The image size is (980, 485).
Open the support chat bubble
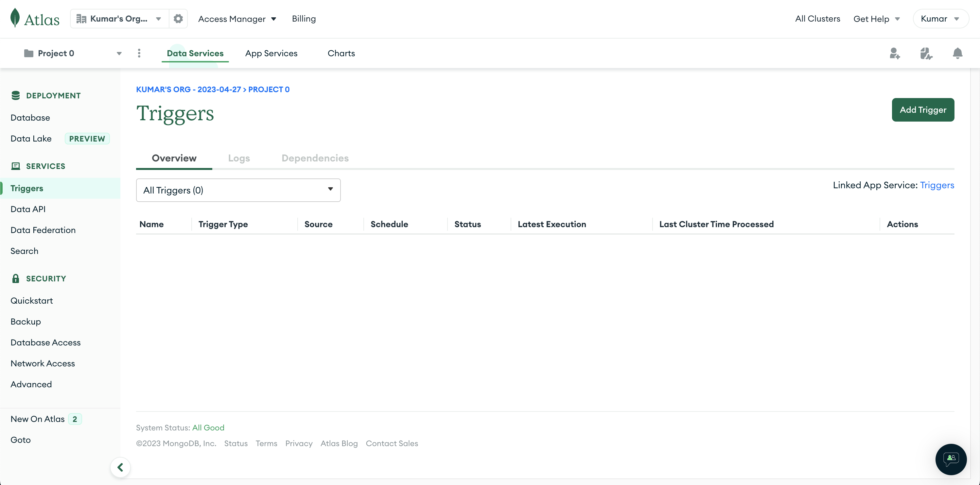(x=951, y=459)
